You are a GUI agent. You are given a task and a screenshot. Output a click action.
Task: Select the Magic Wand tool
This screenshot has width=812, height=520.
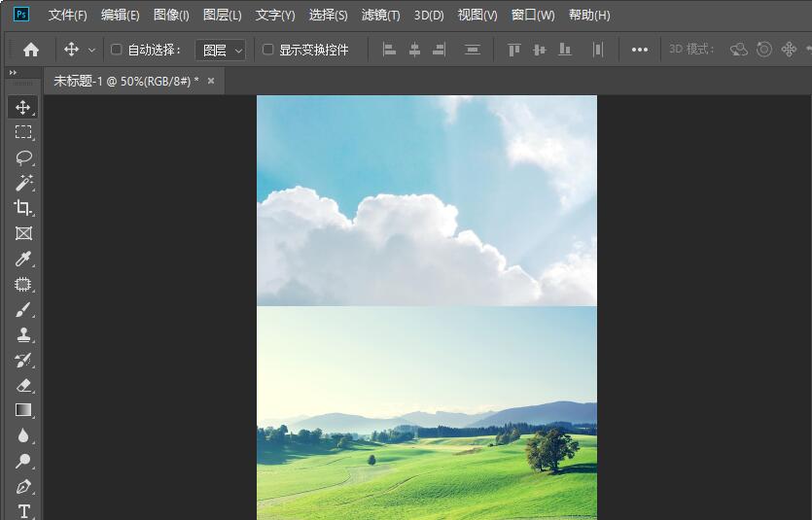pyautogui.click(x=22, y=183)
